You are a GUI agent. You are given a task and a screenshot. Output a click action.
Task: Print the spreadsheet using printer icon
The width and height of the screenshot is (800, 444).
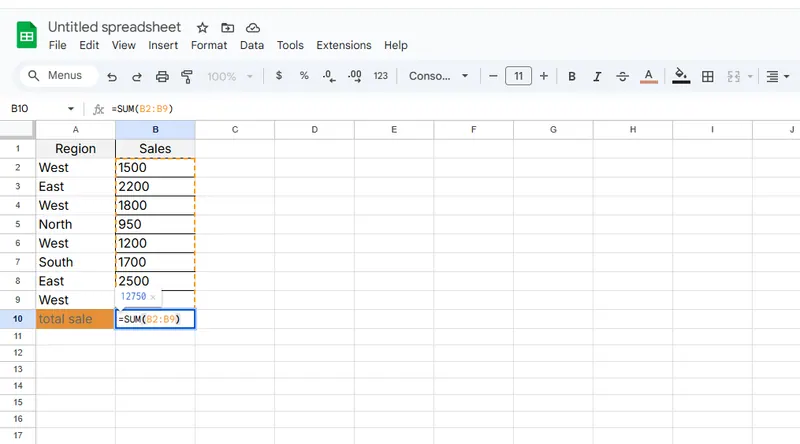tap(161, 76)
